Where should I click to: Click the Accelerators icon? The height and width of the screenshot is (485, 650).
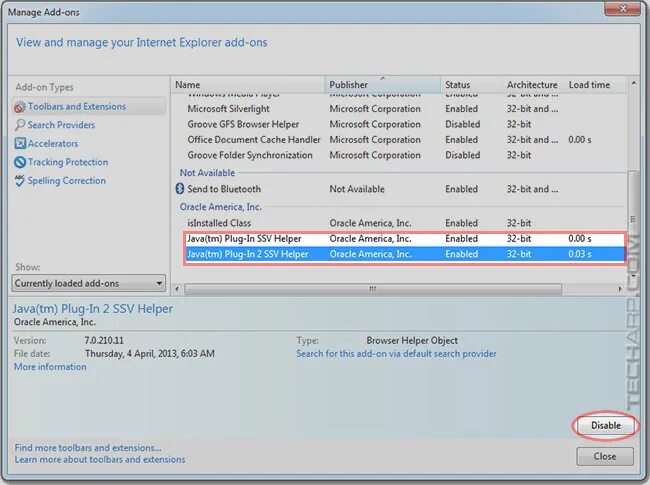pos(20,143)
